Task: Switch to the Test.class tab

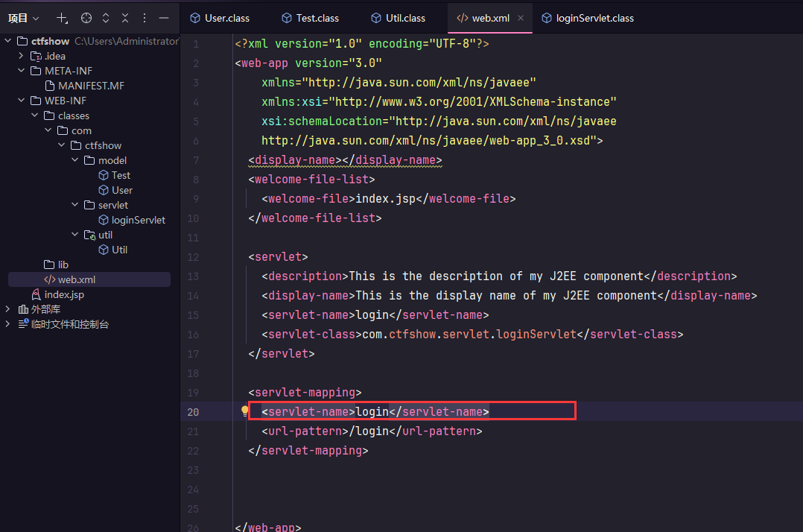Action: 311,18
